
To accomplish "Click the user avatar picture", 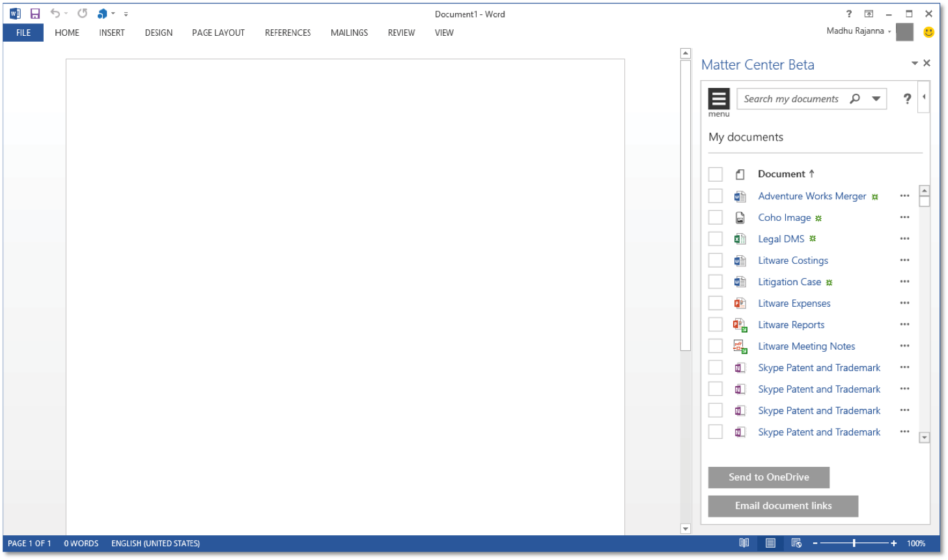I will coord(905,32).
